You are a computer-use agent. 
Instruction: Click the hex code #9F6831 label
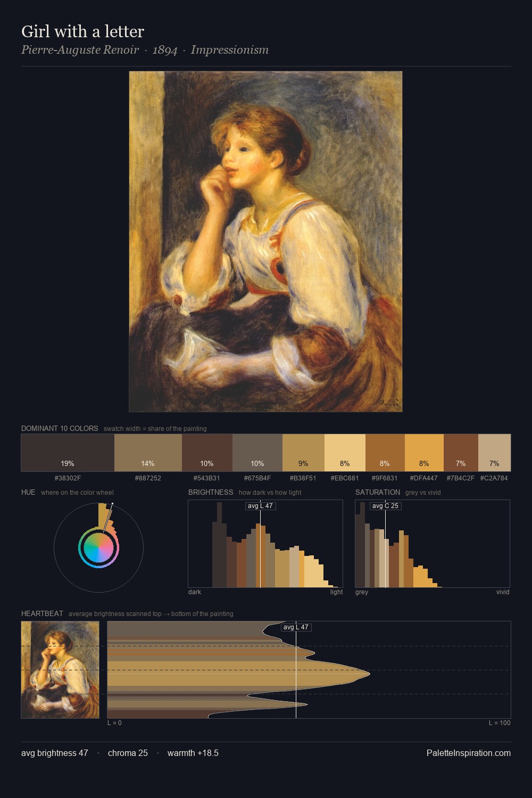[385, 478]
